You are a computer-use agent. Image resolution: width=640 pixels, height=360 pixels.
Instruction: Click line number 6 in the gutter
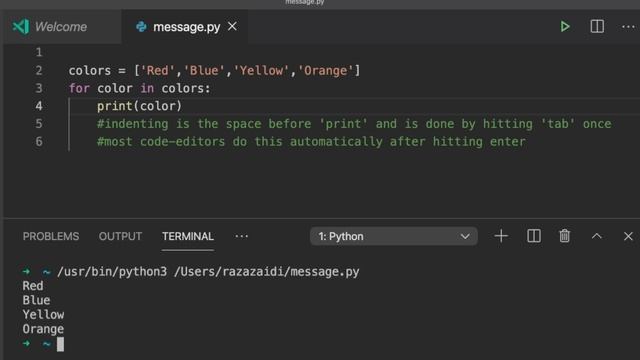pos(39,142)
